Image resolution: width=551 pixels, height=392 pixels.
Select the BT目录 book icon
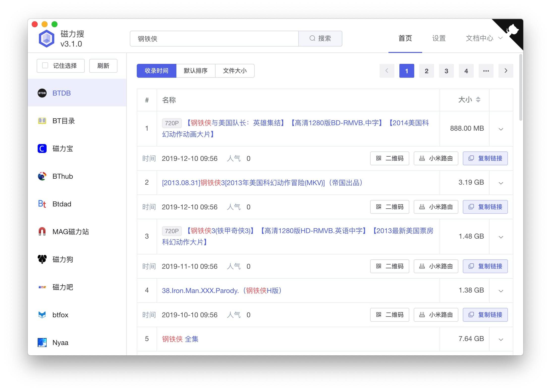point(42,121)
